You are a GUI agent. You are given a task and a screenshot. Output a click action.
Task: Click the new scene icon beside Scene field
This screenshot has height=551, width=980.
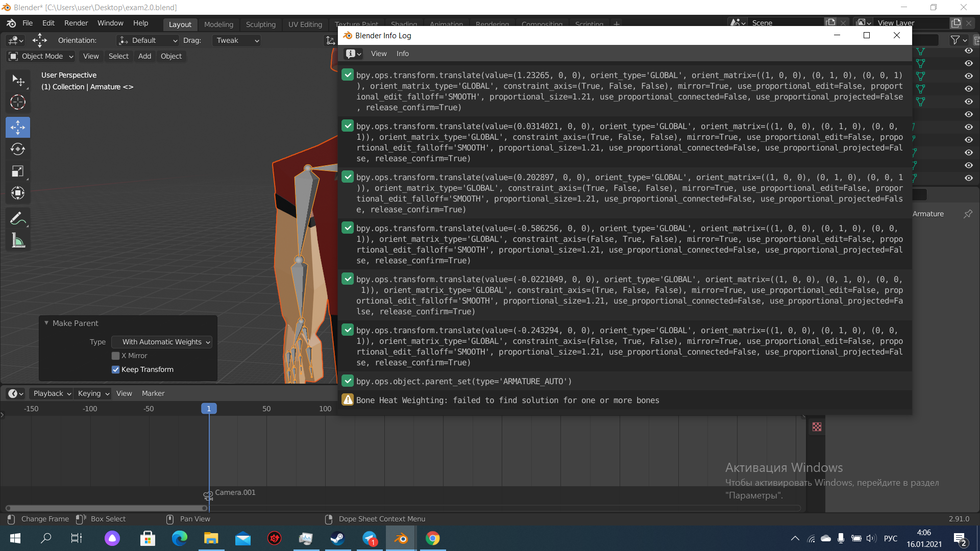click(831, 23)
